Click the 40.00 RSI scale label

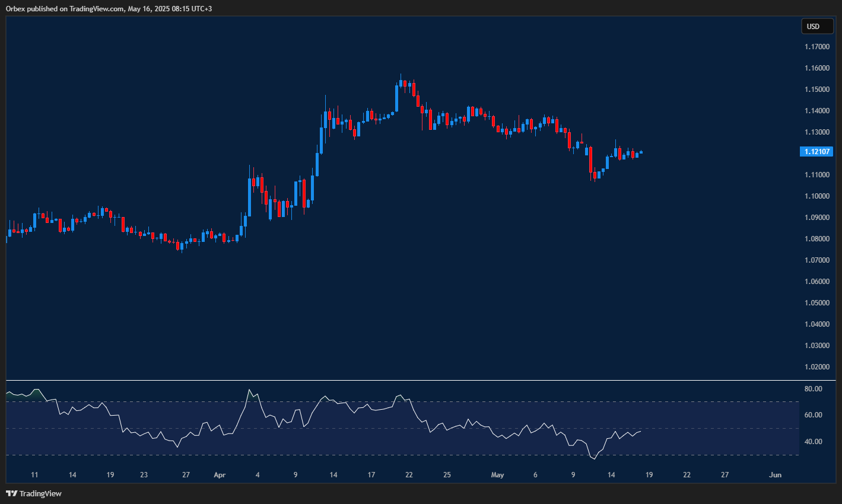pyautogui.click(x=814, y=442)
